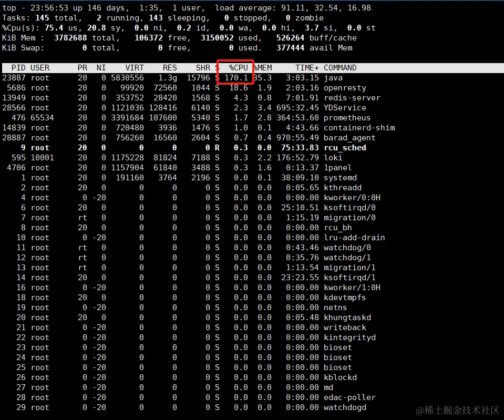The height and width of the screenshot is (420, 504).
Task: Click the PID column header
Action: point(18,68)
